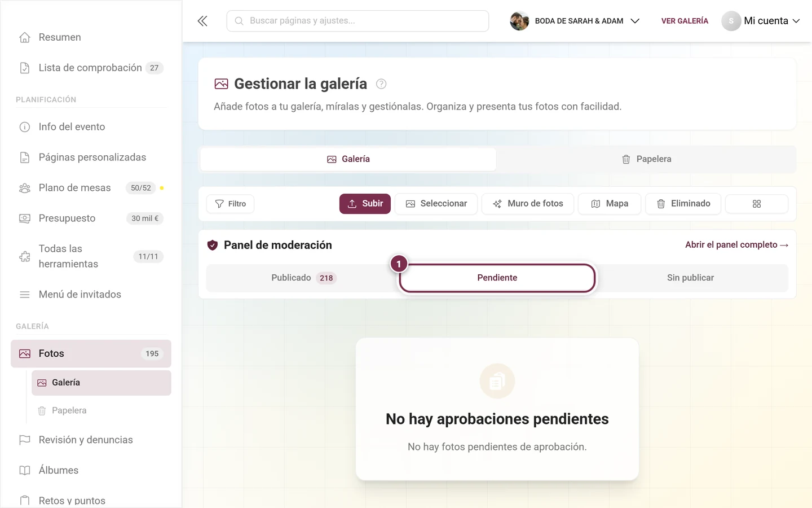Open the Mi cuenta dropdown
This screenshot has height=508, width=812.
pos(761,21)
